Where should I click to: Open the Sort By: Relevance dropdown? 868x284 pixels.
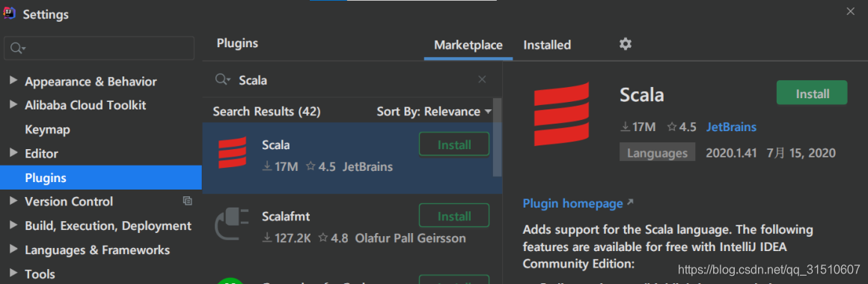[x=434, y=112]
